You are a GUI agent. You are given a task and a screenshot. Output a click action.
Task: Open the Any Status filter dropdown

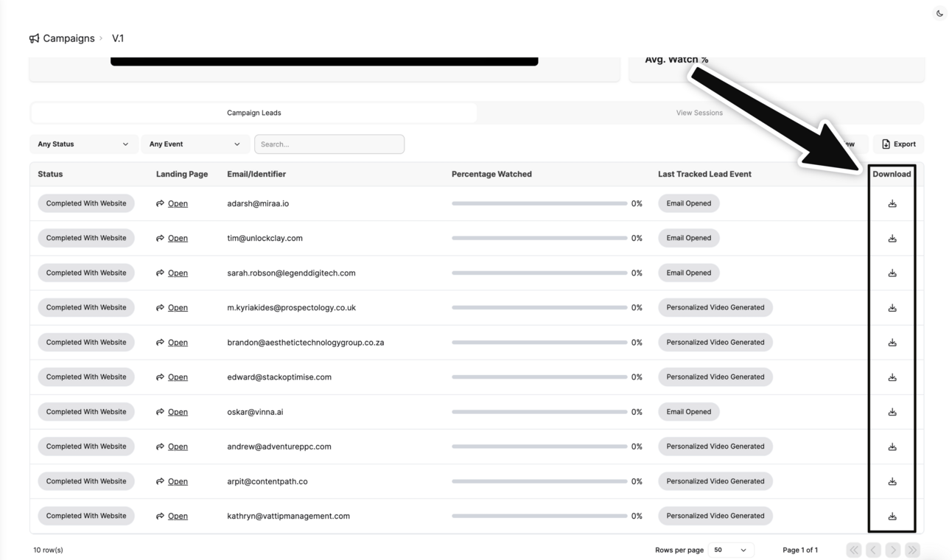pos(83,144)
